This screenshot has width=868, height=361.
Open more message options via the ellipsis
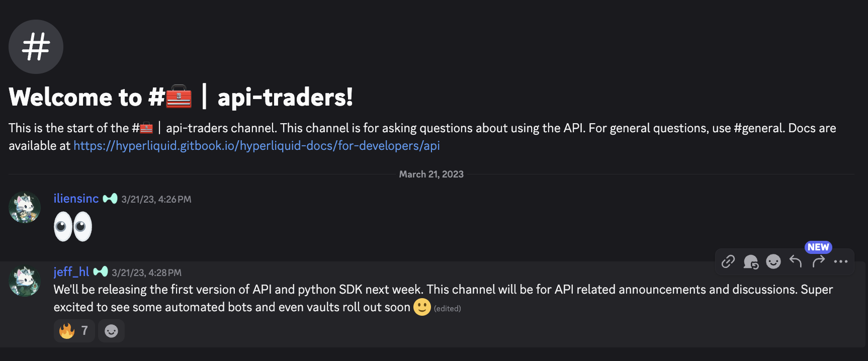point(841,261)
